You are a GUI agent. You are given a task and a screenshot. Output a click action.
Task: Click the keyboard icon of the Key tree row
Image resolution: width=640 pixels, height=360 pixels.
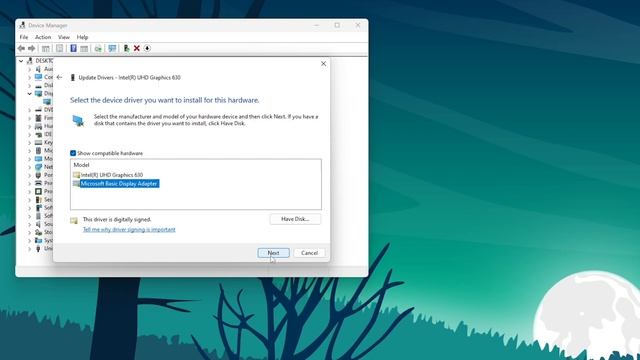pos(38,142)
